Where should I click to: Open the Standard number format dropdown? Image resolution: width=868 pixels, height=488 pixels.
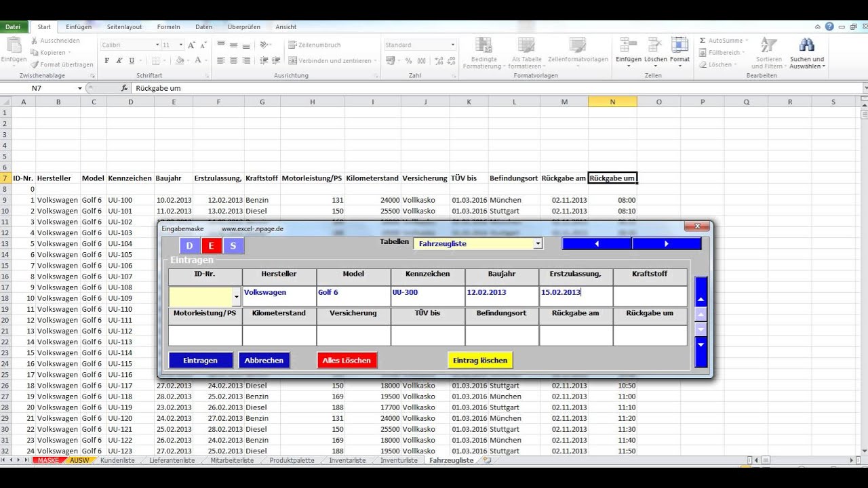coord(453,45)
